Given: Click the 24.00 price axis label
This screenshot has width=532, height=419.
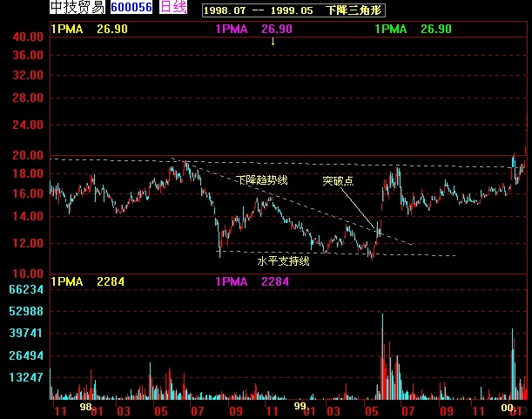Looking at the screenshot, I should coord(28,125).
